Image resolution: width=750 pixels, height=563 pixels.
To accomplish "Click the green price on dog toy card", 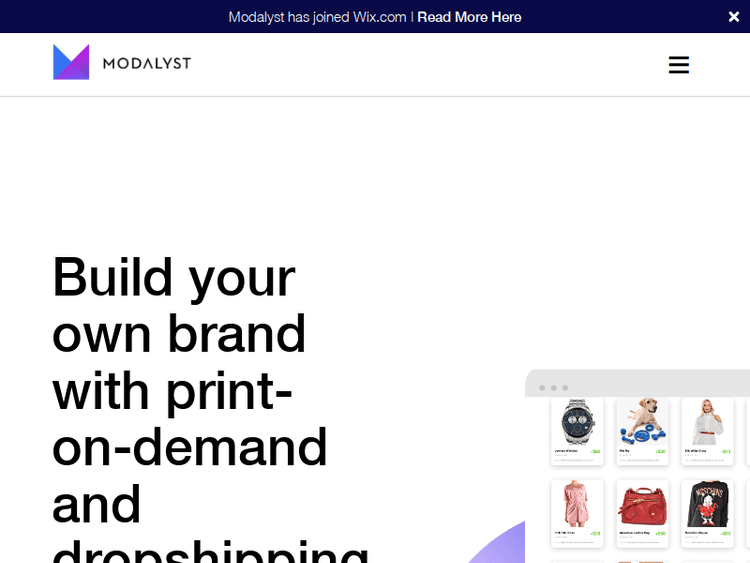I will [x=660, y=452].
